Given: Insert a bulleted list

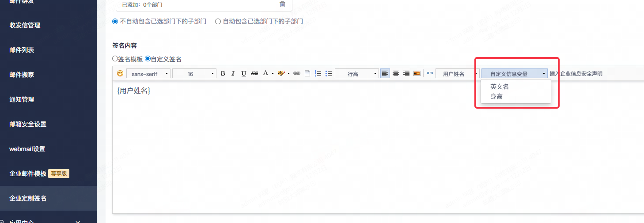Looking at the screenshot, I should click(x=329, y=74).
